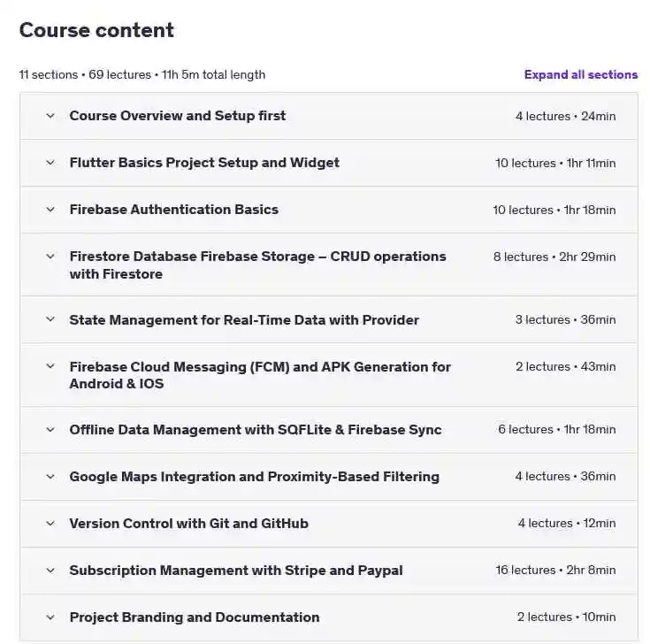Open Google Maps Integration section title
Image resolution: width=650 pixels, height=644 pixels.
click(255, 477)
